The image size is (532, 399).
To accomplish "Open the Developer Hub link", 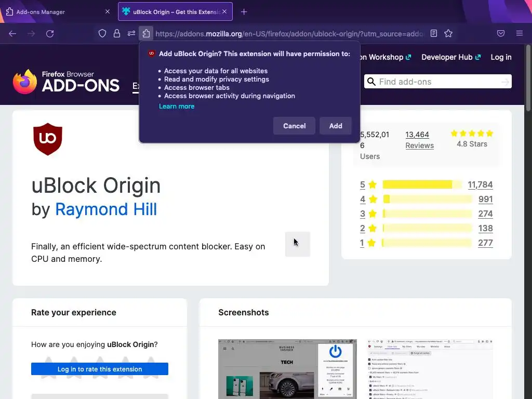I will pyautogui.click(x=451, y=57).
